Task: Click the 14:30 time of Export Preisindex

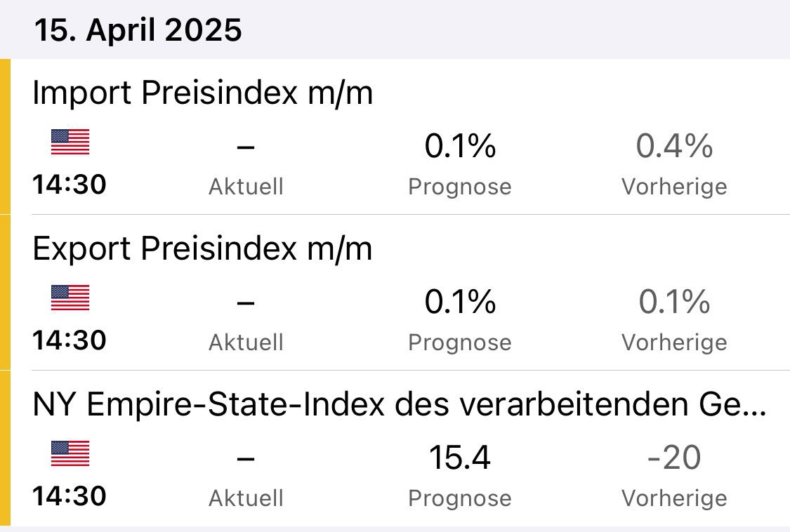Action: click(69, 340)
